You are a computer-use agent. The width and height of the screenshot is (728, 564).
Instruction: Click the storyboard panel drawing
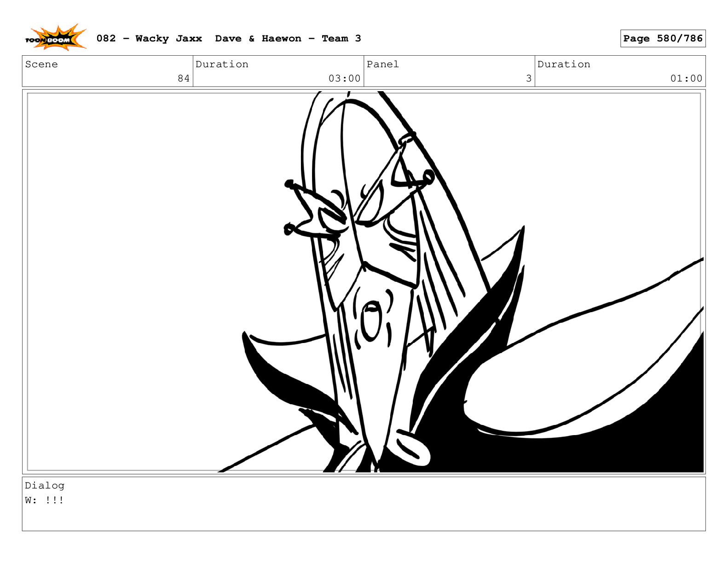(x=364, y=282)
